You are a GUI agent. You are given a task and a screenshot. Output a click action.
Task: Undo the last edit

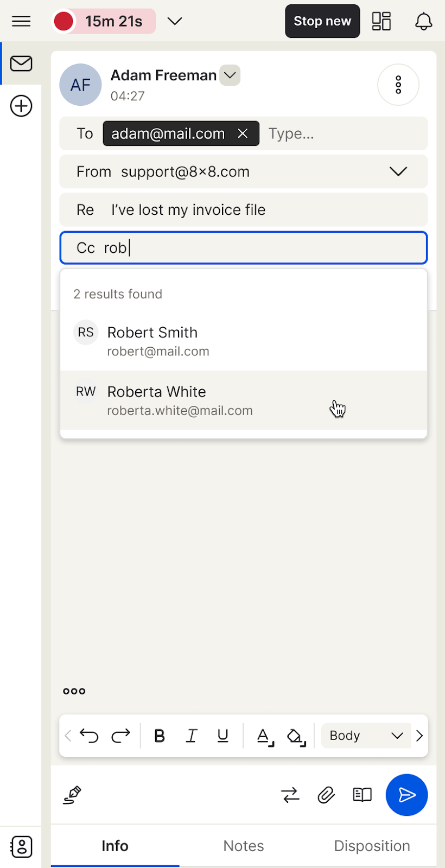[89, 736]
